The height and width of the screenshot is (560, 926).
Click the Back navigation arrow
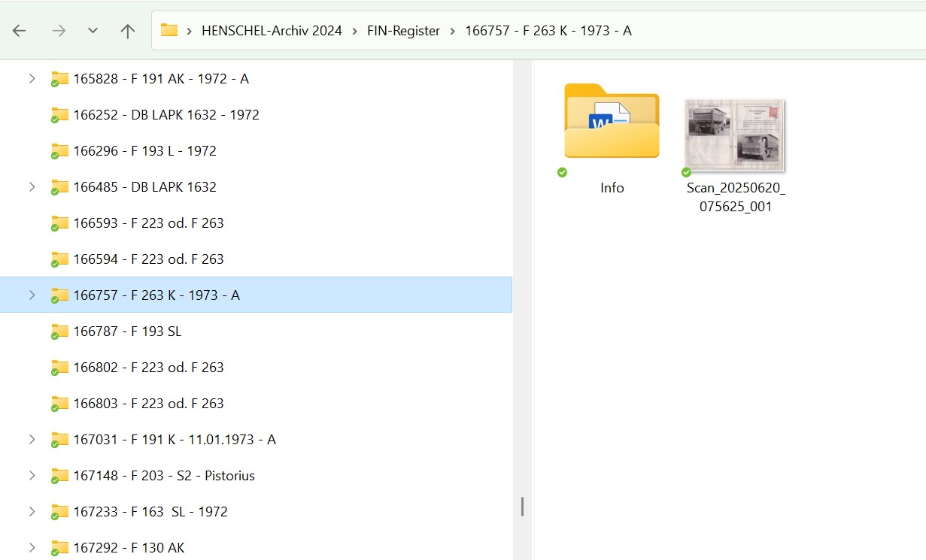[x=20, y=31]
